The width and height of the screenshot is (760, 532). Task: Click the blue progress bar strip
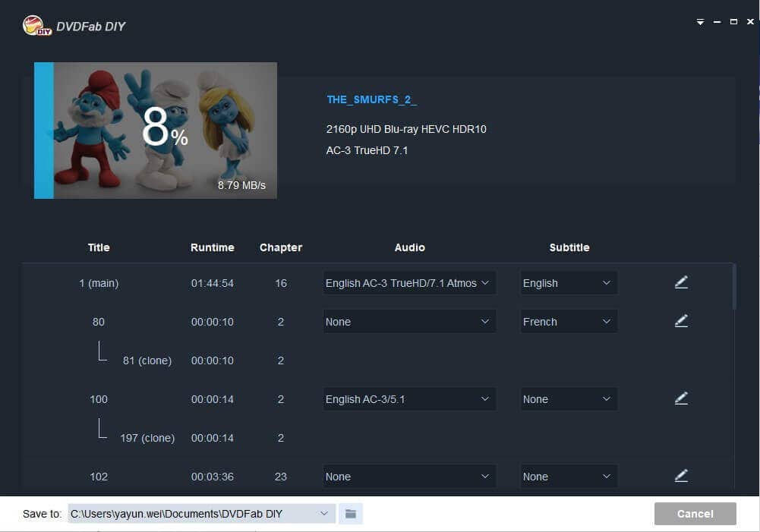(43, 131)
